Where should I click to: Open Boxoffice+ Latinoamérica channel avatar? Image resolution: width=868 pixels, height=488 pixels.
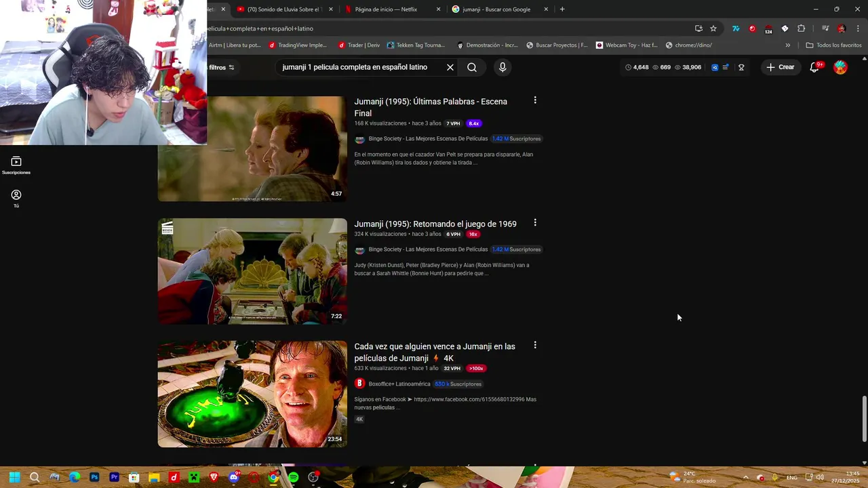tap(359, 384)
